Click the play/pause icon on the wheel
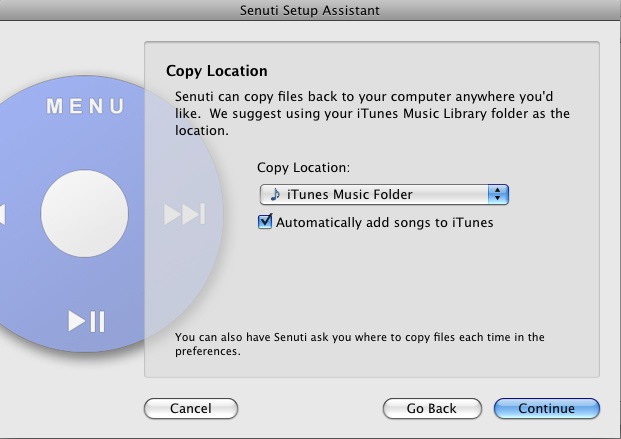Image resolution: width=621 pixels, height=439 pixels. click(86, 321)
